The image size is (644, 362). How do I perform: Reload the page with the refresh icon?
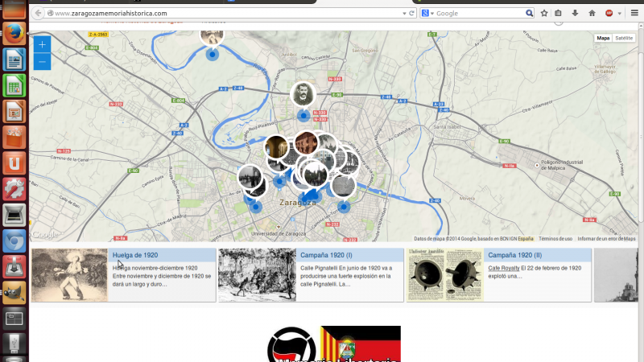click(412, 14)
